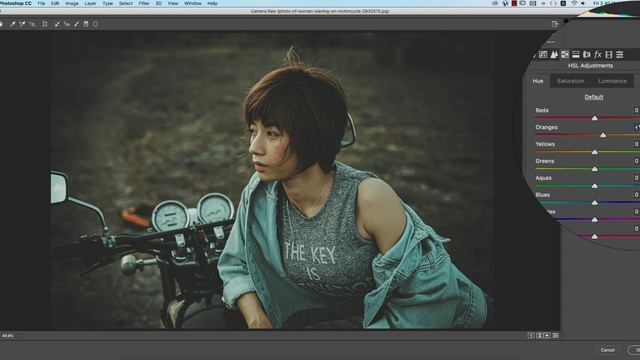Open the Help menu

click(x=212, y=3)
